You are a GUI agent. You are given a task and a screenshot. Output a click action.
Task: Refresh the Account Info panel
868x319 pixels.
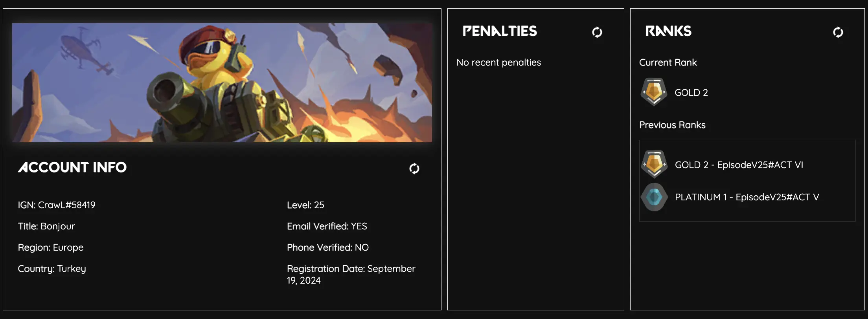pos(414,169)
